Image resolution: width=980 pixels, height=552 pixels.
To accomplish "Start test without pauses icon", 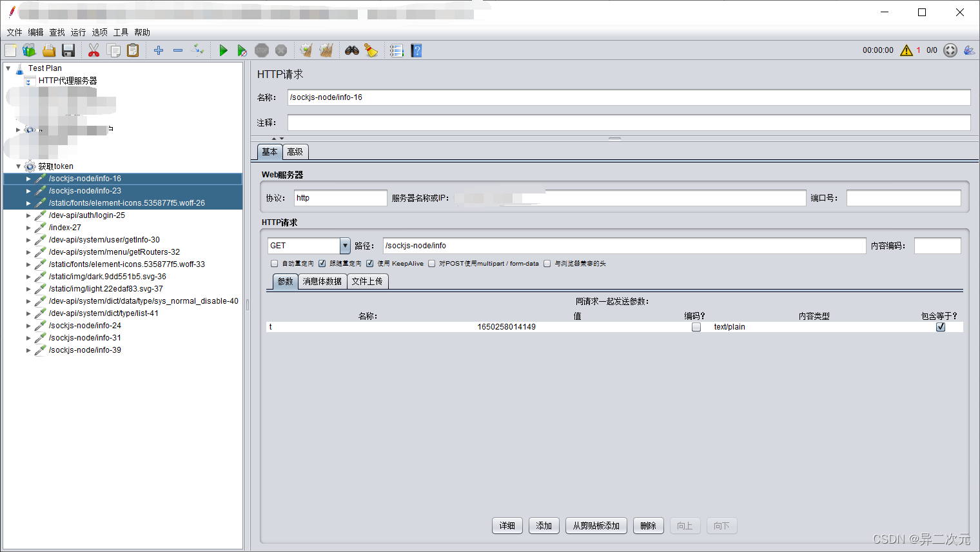I will (242, 50).
